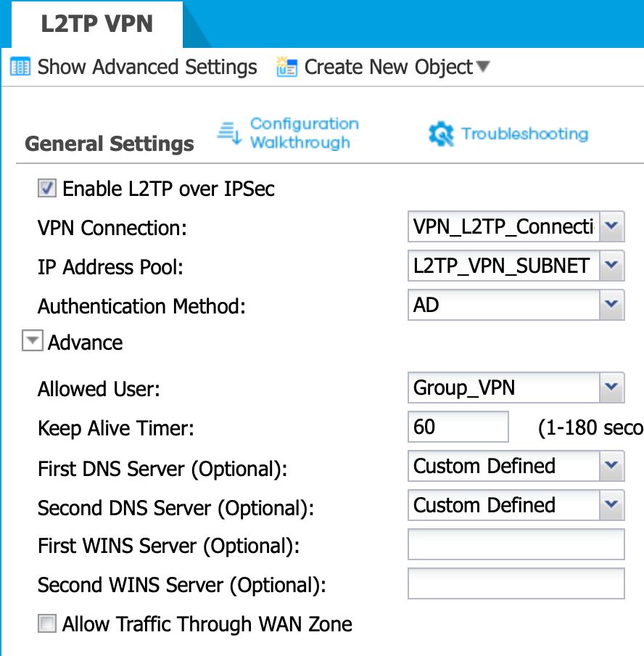Open the IP Address Pool dropdown

pos(611,266)
